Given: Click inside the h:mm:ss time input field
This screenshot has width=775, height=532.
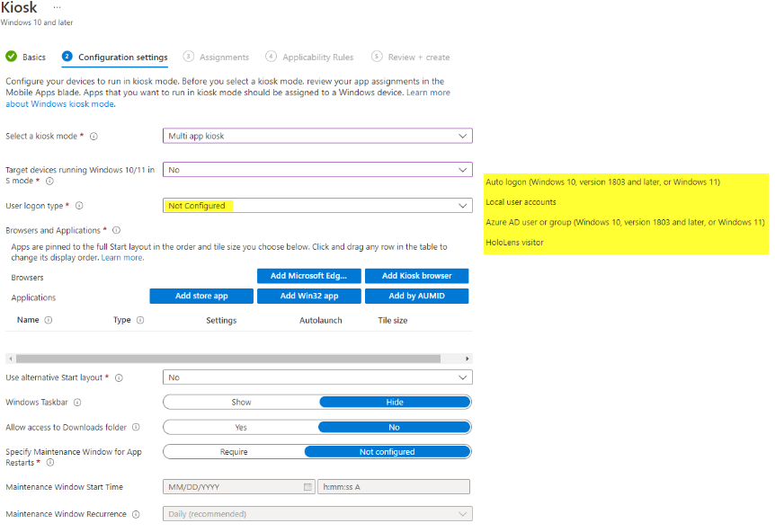Looking at the screenshot, I should (x=393, y=486).
